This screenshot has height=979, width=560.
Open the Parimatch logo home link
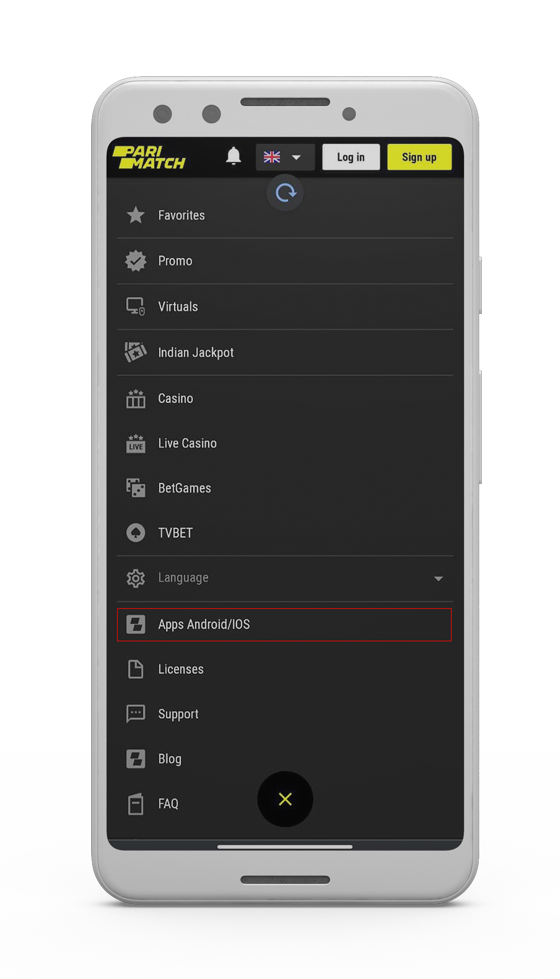click(149, 158)
